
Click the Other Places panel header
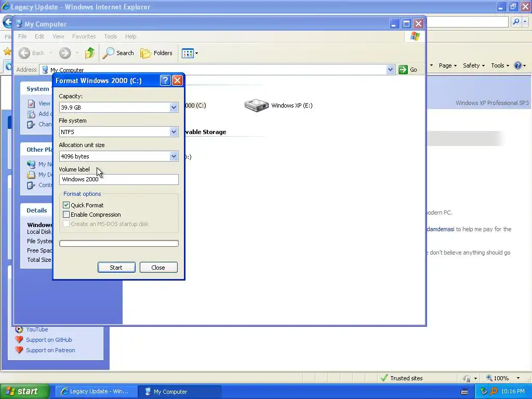[x=37, y=150]
